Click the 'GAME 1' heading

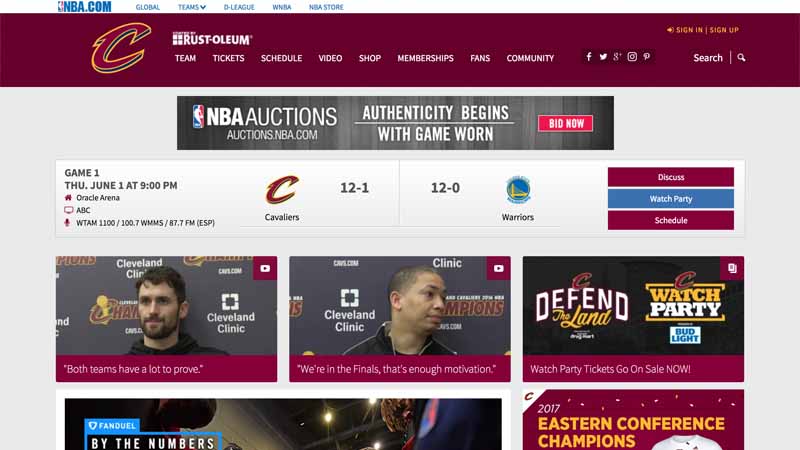coord(82,172)
